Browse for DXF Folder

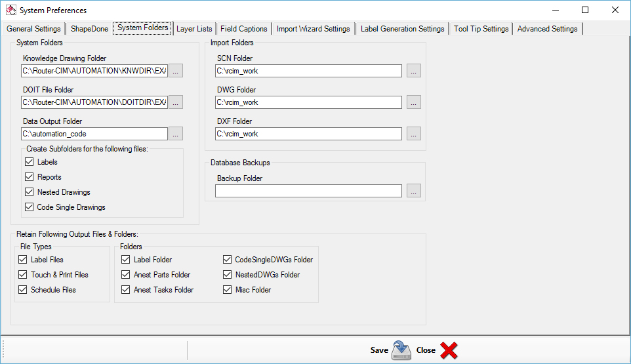[x=414, y=134]
